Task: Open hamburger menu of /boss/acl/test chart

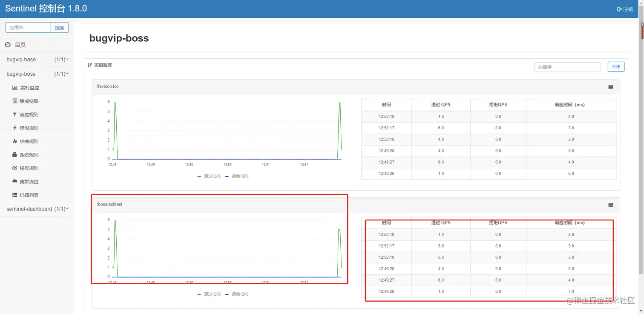Action: (x=611, y=205)
